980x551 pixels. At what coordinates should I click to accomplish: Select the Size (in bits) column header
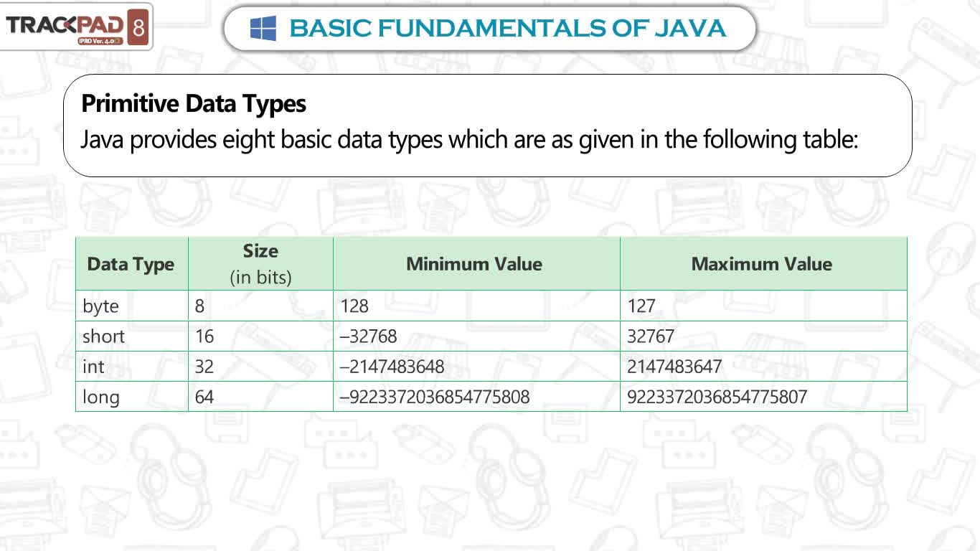click(x=260, y=264)
